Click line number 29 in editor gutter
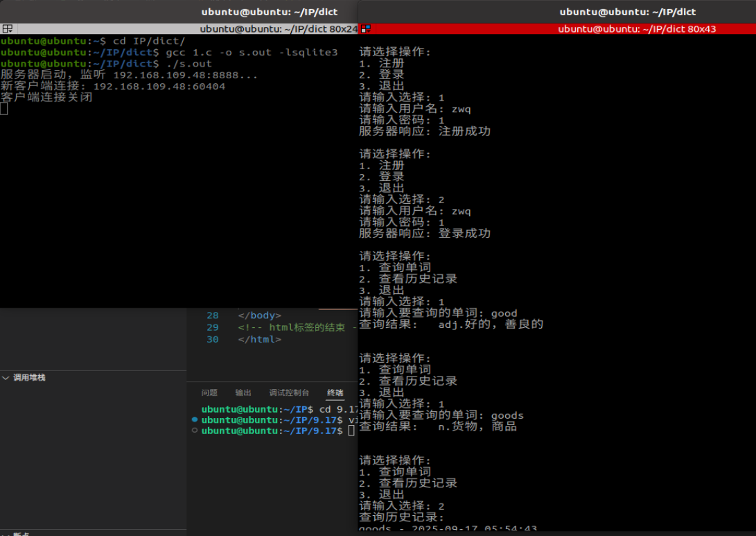This screenshot has width=756, height=536. [213, 327]
